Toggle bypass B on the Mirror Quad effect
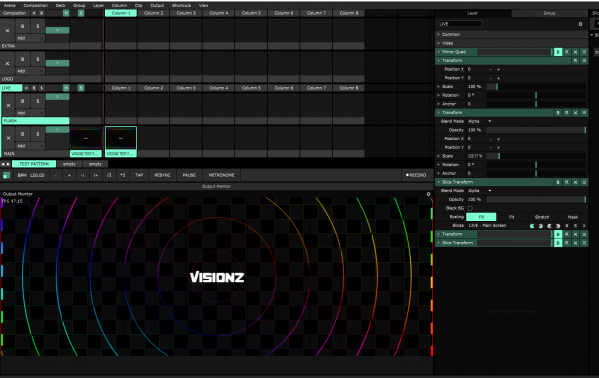Screen dimensions: 599x378 pyautogui.click(x=558, y=52)
